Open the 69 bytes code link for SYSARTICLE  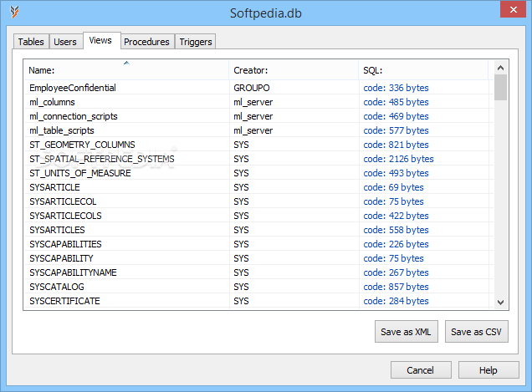click(x=394, y=187)
